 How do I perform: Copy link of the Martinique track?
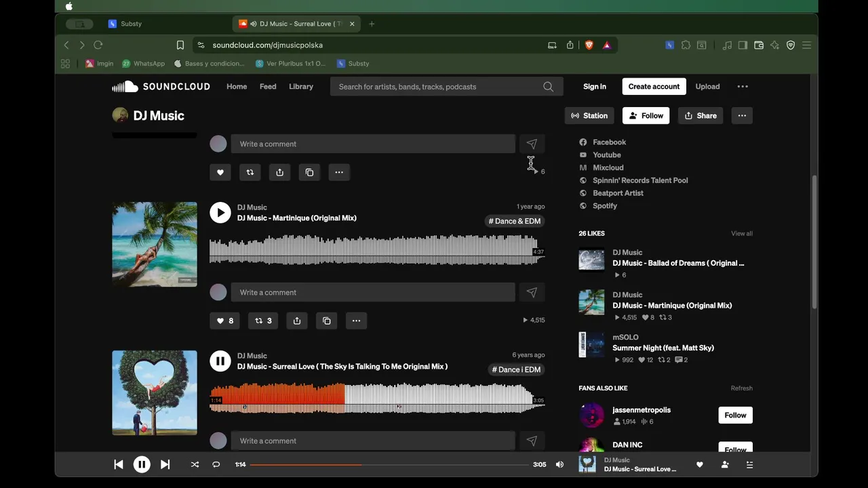[327, 321]
